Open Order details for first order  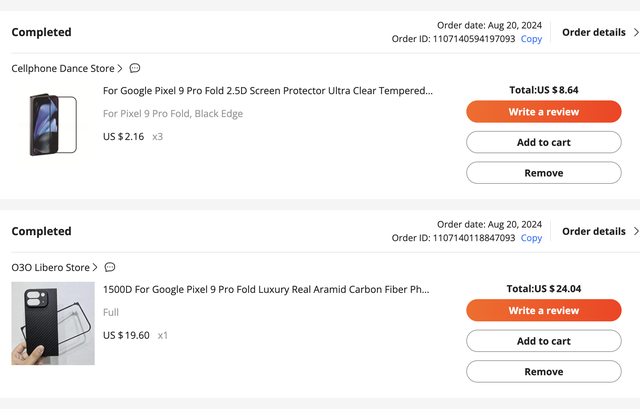click(598, 32)
